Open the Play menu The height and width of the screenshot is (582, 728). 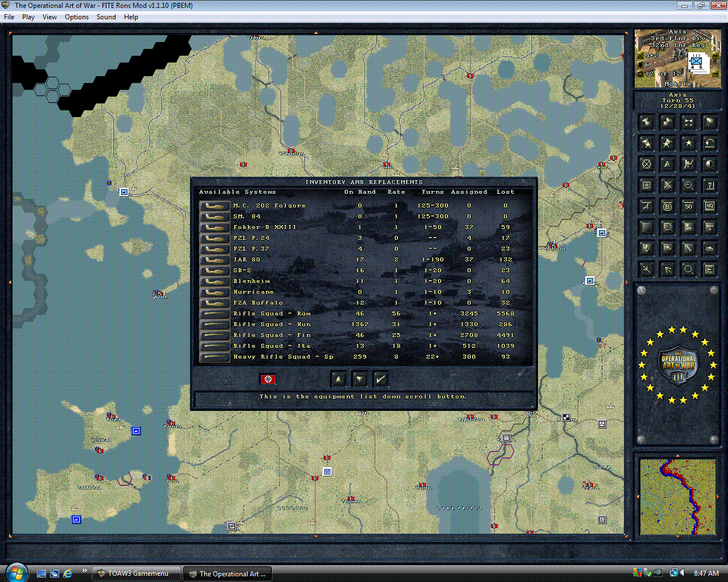(28, 17)
